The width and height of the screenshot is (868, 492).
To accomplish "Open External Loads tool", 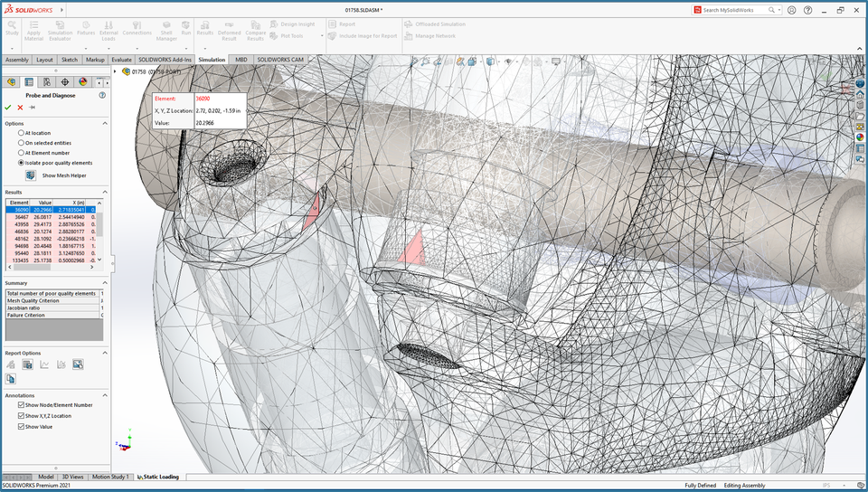I will (108, 31).
